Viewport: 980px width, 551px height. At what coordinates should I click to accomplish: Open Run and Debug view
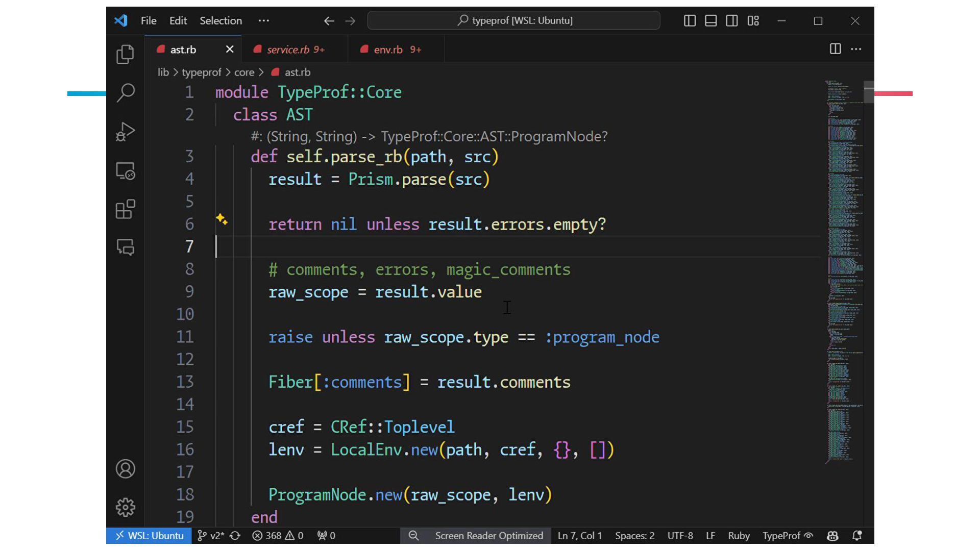[x=125, y=132]
